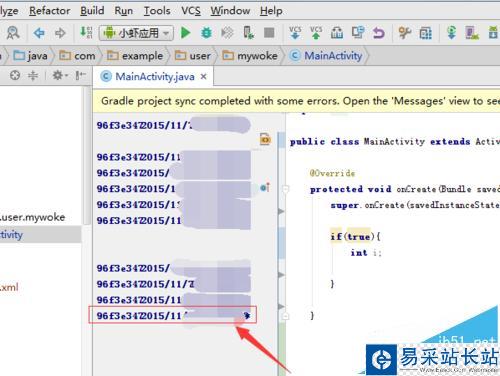Click the override gutter icon beside onCreate
Image resolution: width=500 pixels, height=376 pixels.
pyautogui.click(x=265, y=188)
